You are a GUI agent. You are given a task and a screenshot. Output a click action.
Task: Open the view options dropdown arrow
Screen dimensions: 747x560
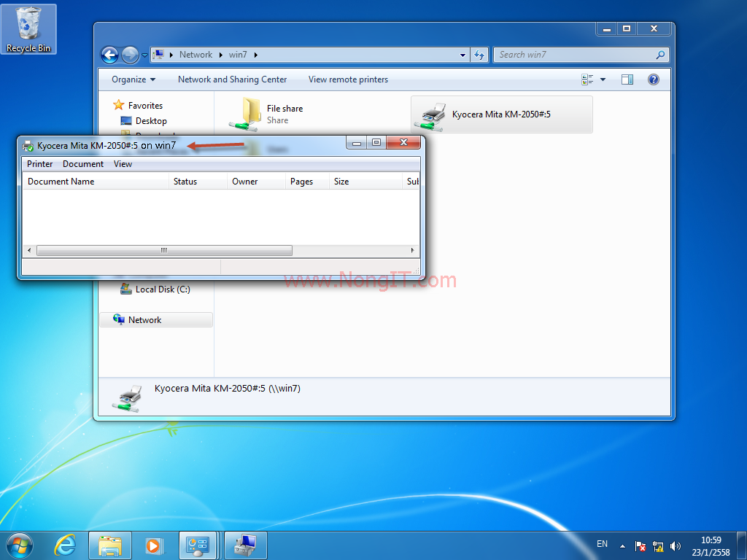pyautogui.click(x=603, y=79)
